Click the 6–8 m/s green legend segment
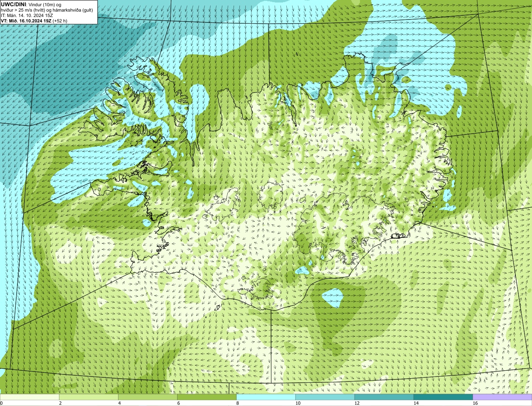 coord(207,397)
